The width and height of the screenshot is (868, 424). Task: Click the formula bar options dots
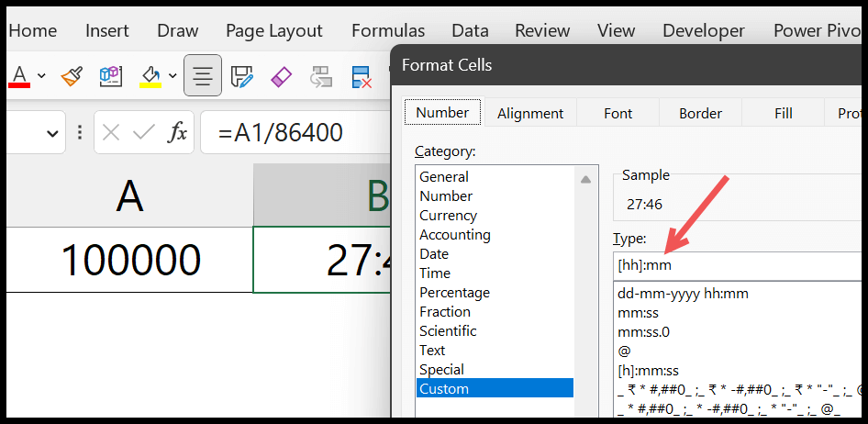(x=80, y=132)
